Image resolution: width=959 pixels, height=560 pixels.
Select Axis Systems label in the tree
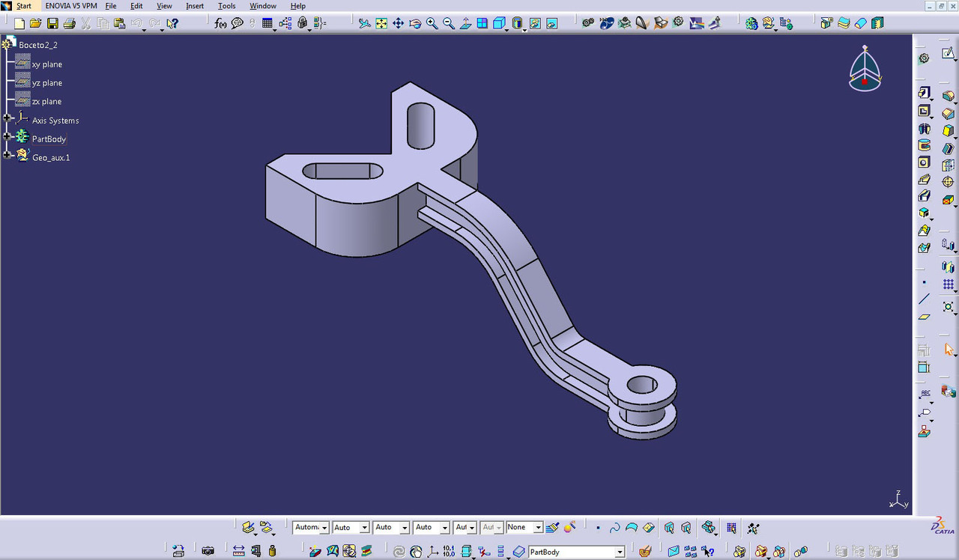[x=55, y=121]
